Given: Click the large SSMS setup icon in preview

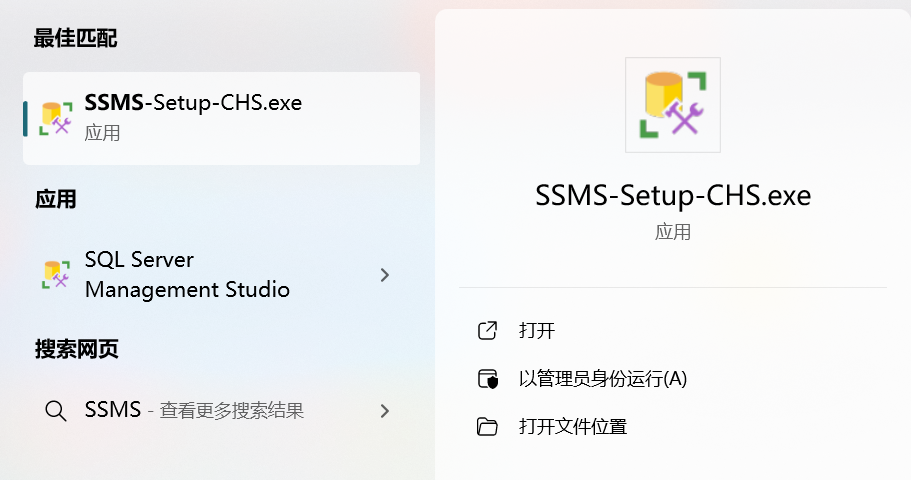Looking at the screenshot, I should 672,104.
